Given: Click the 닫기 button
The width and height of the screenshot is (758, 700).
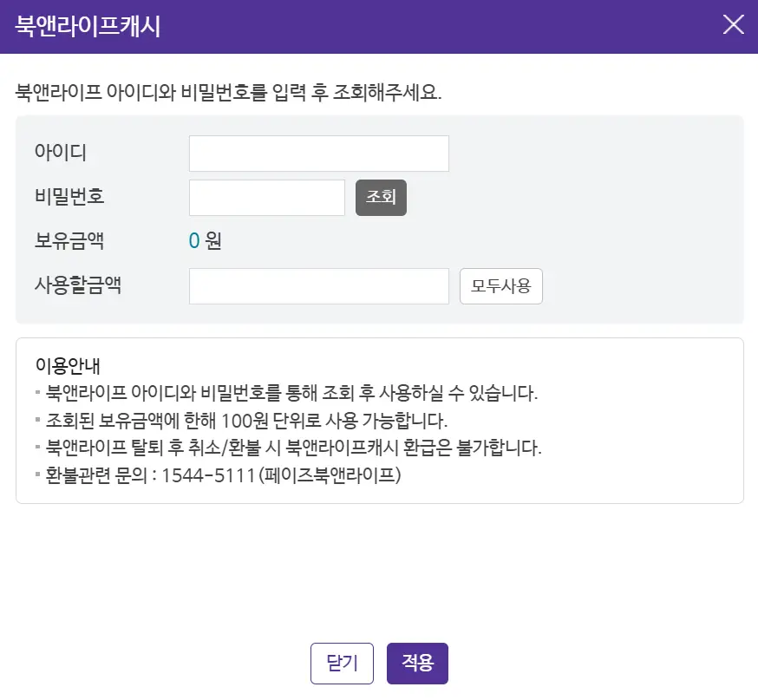Looking at the screenshot, I should point(342,664).
